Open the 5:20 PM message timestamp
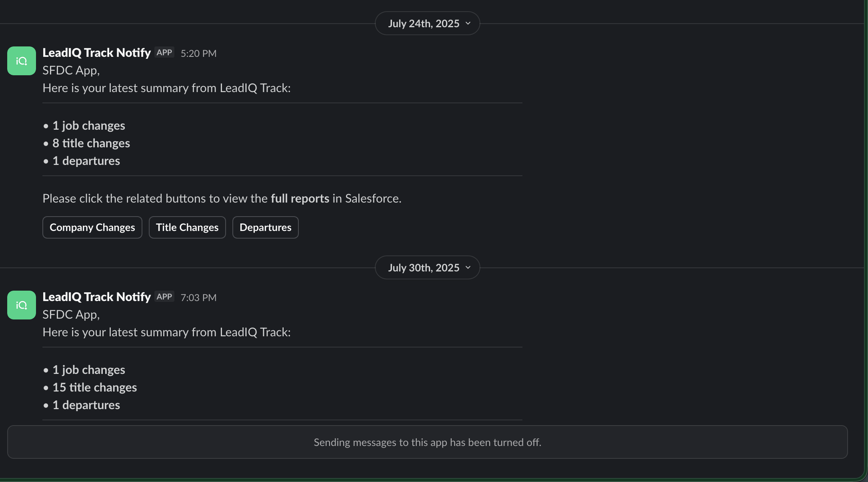Image resolution: width=868 pixels, height=482 pixels. pos(198,53)
